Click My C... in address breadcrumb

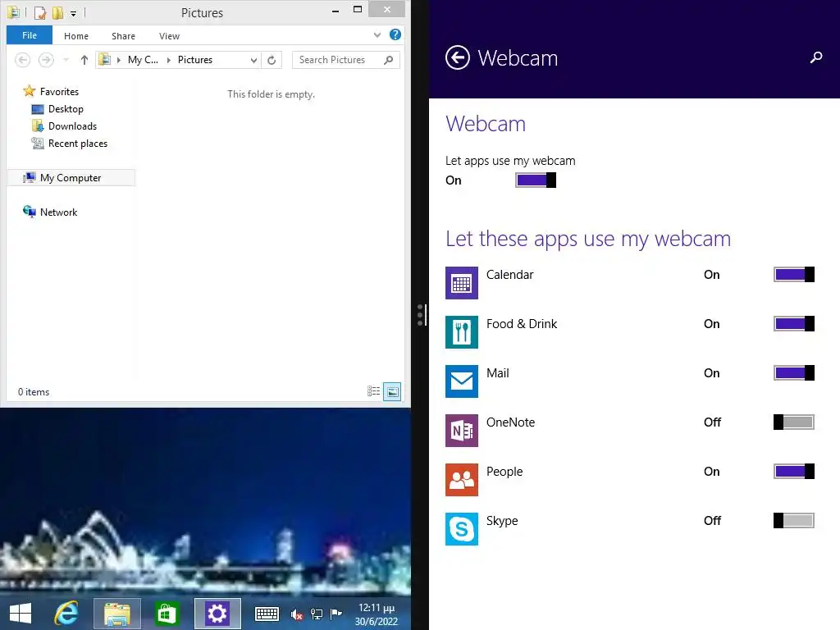[x=143, y=60]
